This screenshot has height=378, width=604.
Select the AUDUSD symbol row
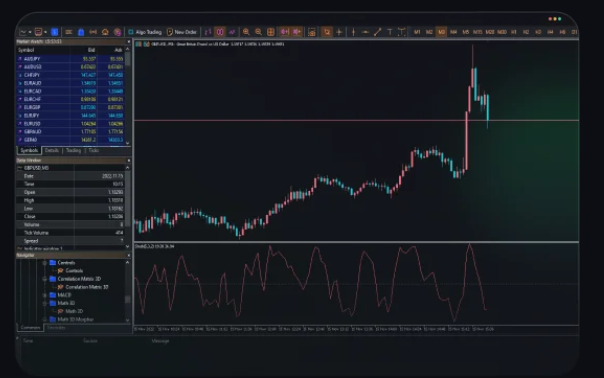[70, 67]
